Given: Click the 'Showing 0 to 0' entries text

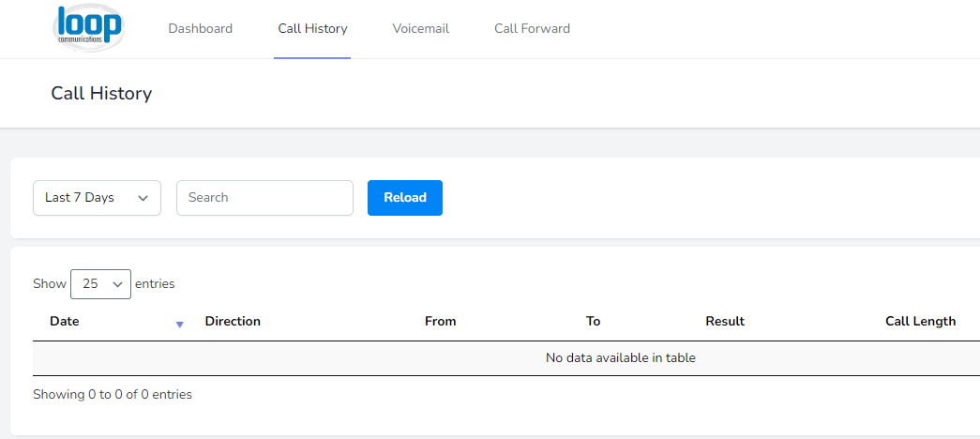Looking at the screenshot, I should tap(113, 395).
